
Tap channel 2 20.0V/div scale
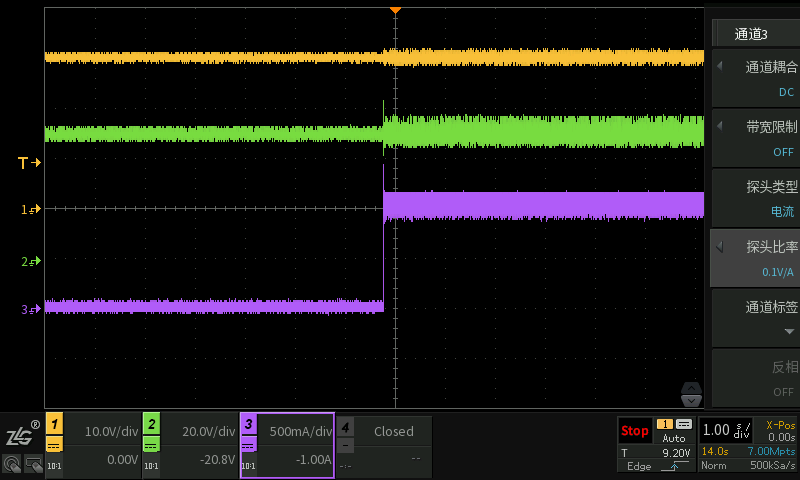point(208,432)
